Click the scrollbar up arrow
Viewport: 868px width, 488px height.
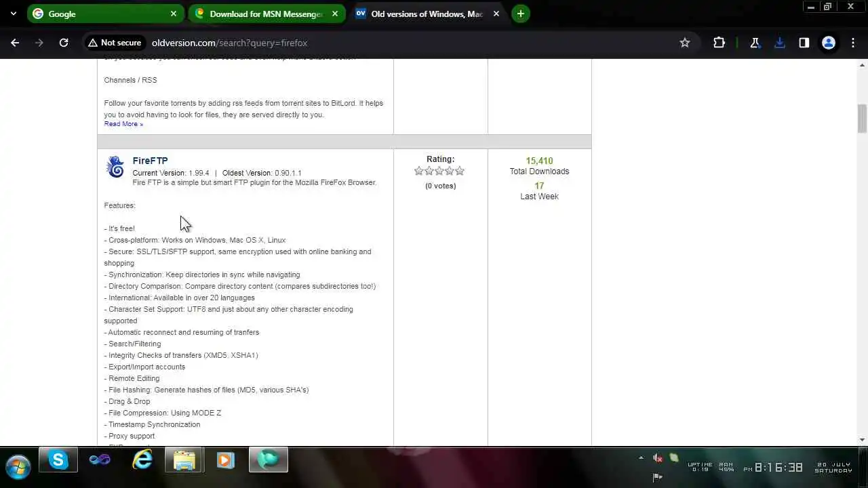click(862, 65)
